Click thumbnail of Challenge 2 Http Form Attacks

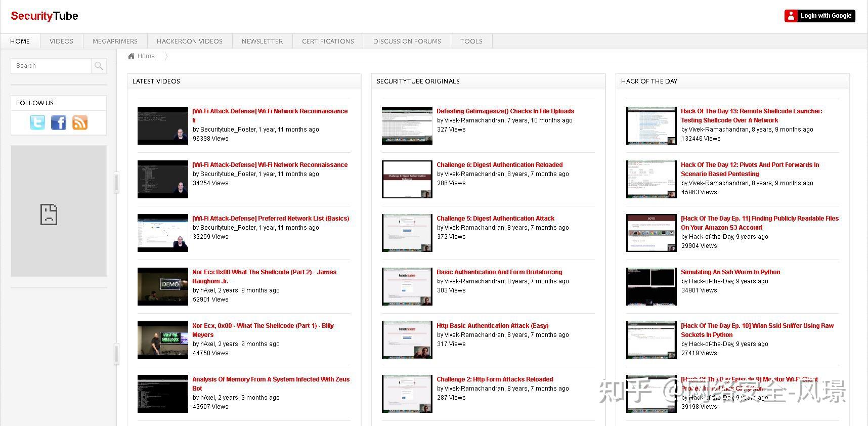(407, 394)
